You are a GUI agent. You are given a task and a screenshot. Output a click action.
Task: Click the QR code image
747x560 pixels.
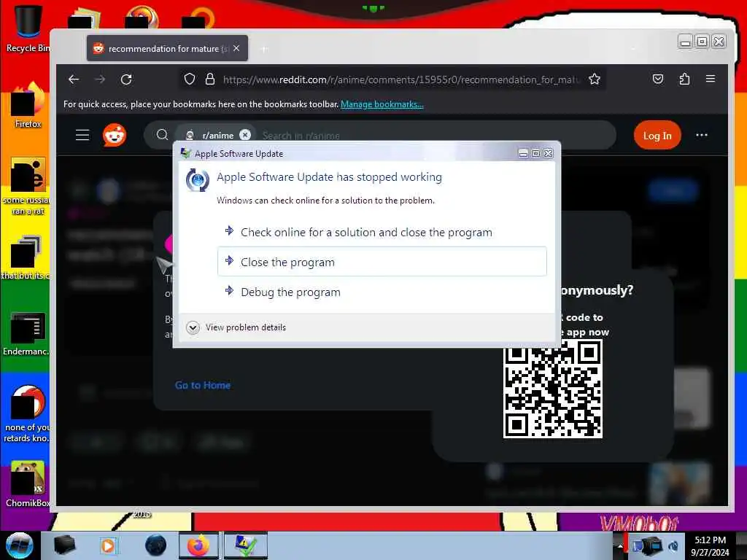coord(553,388)
